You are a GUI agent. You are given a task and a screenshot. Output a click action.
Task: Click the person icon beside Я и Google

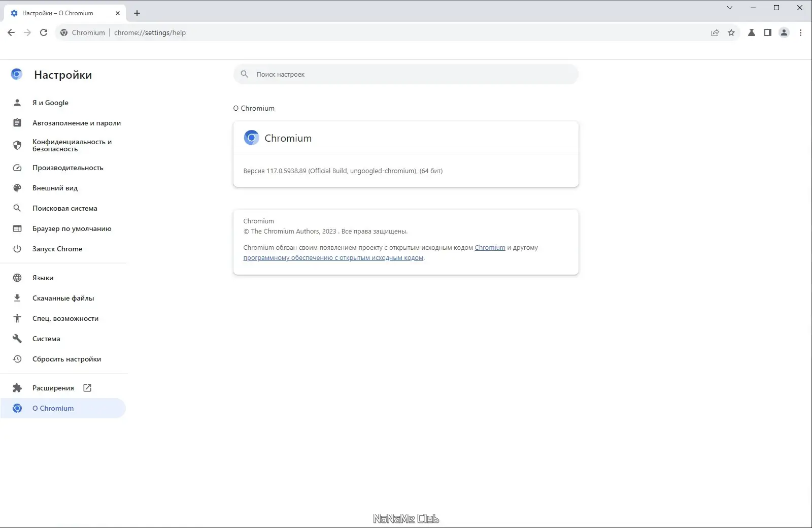17,103
